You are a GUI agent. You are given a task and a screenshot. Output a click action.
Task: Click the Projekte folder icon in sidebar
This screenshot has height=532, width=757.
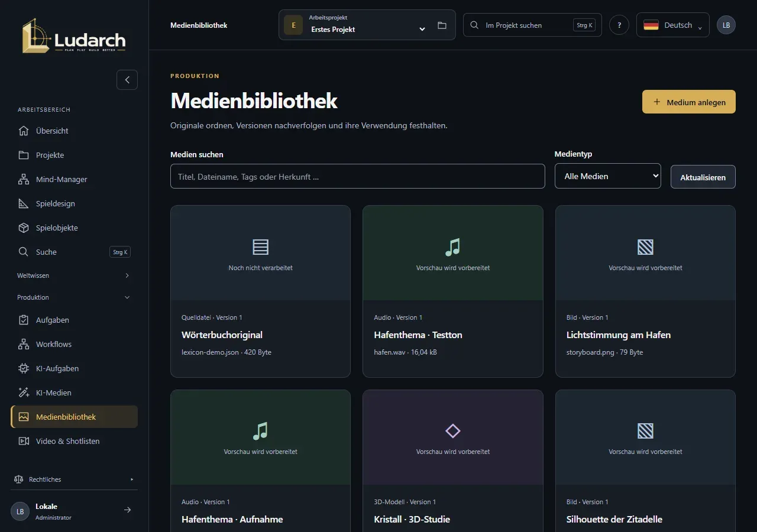24,155
